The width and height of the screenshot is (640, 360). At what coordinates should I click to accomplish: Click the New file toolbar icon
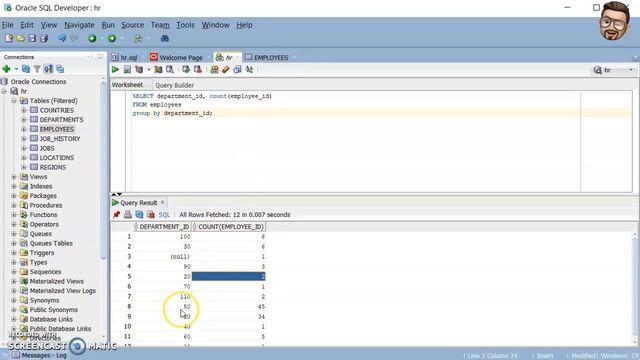(9, 38)
